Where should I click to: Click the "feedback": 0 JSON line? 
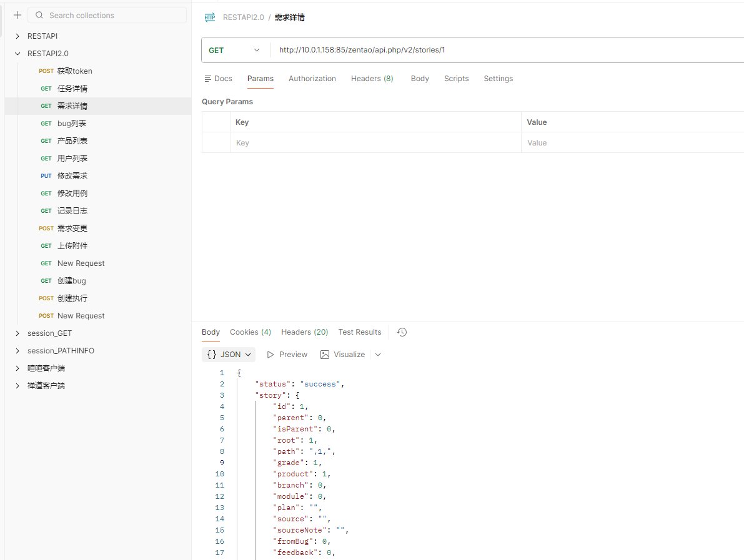point(304,553)
